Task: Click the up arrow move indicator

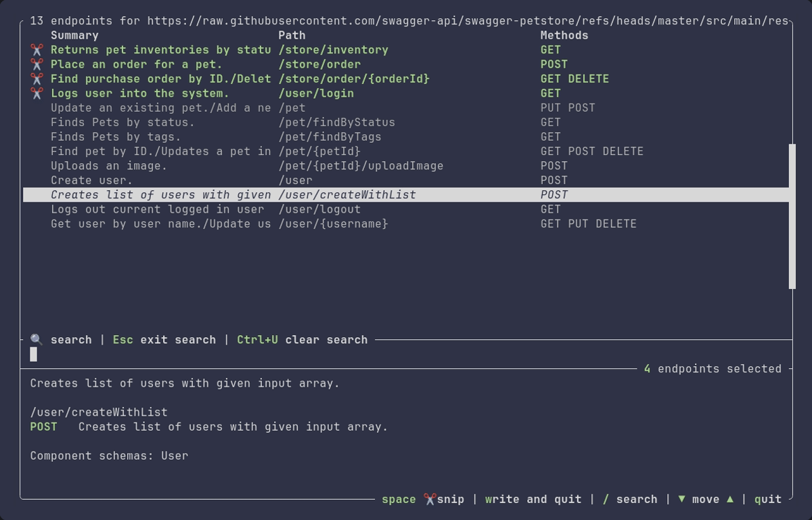Action: coord(730,500)
